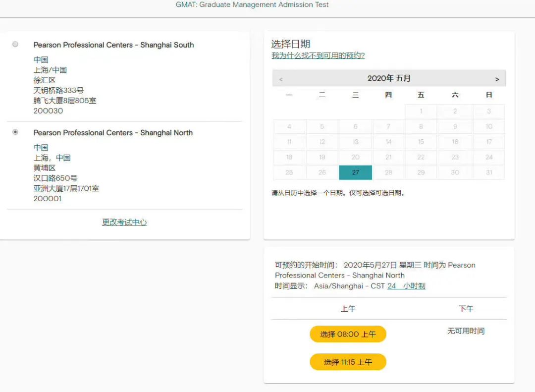Click 腾飞大厦8层805室 address line
This screenshot has height=392, width=535.
click(x=65, y=101)
